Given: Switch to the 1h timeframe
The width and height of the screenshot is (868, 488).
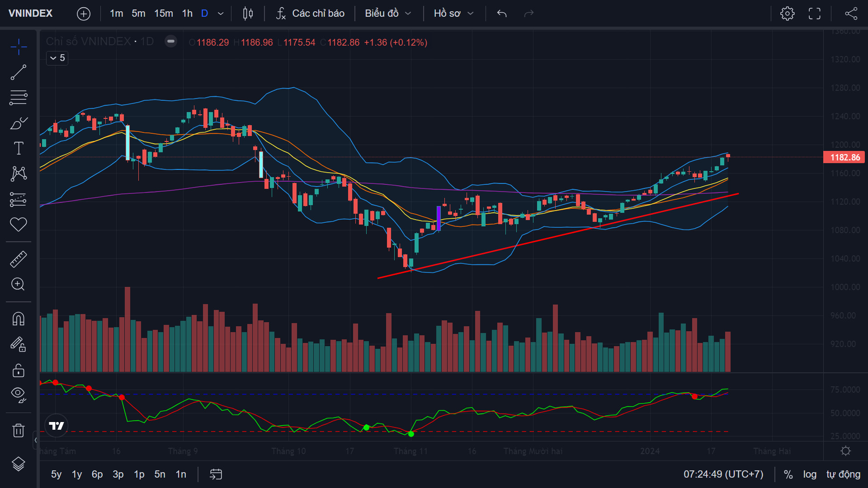Looking at the screenshot, I should tap(187, 14).
